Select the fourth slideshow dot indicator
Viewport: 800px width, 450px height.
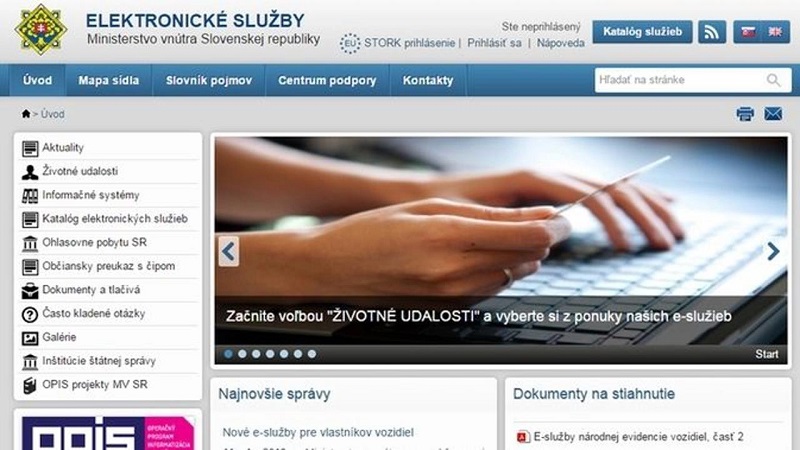coord(270,354)
